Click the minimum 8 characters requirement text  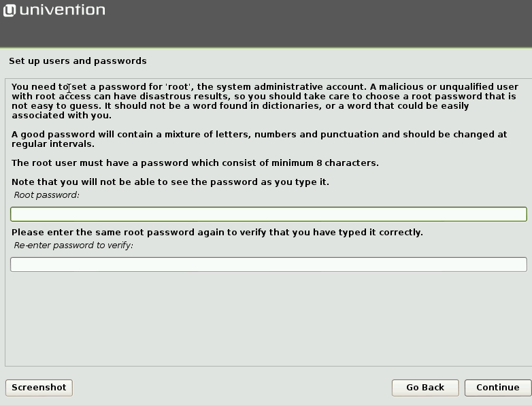coord(195,163)
